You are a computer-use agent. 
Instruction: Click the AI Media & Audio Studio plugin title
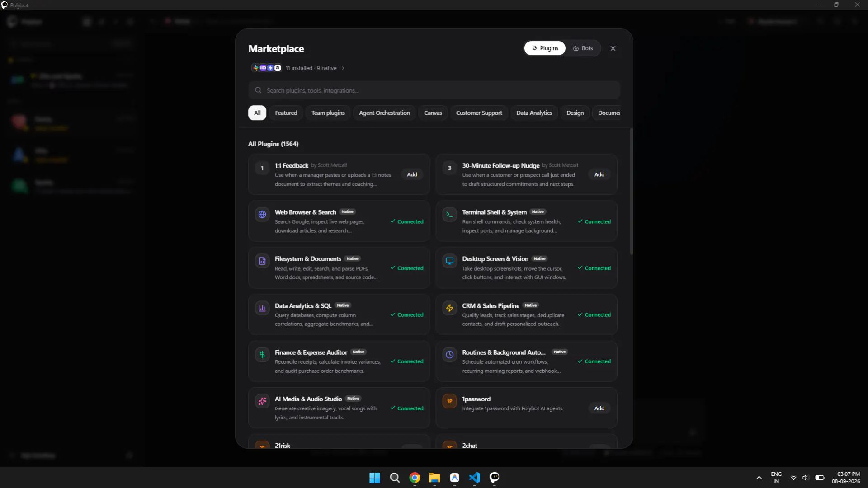pyautogui.click(x=308, y=399)
